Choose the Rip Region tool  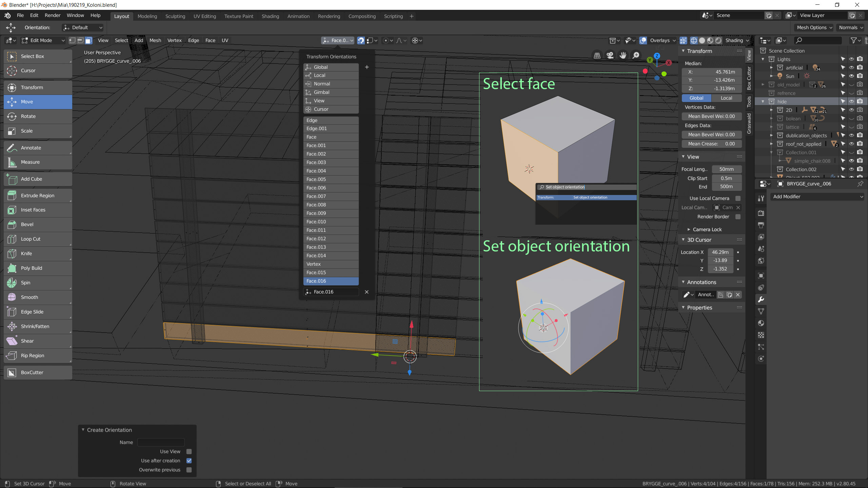click(x=38, y=355)
